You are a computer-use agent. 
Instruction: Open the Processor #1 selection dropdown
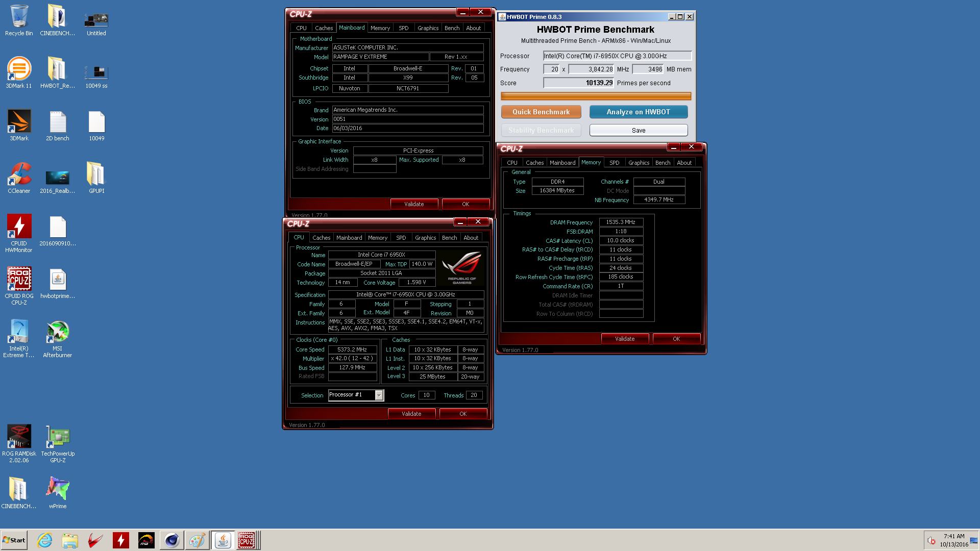[356, 395]
